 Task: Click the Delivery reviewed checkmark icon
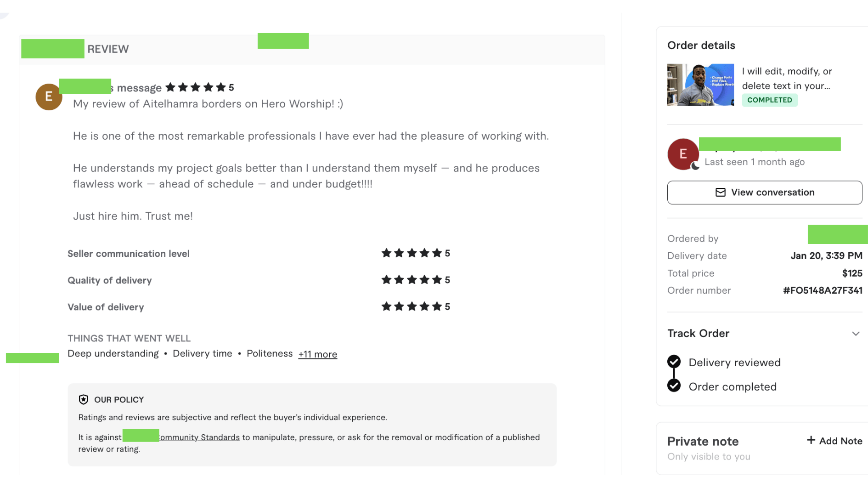(674, 362)
